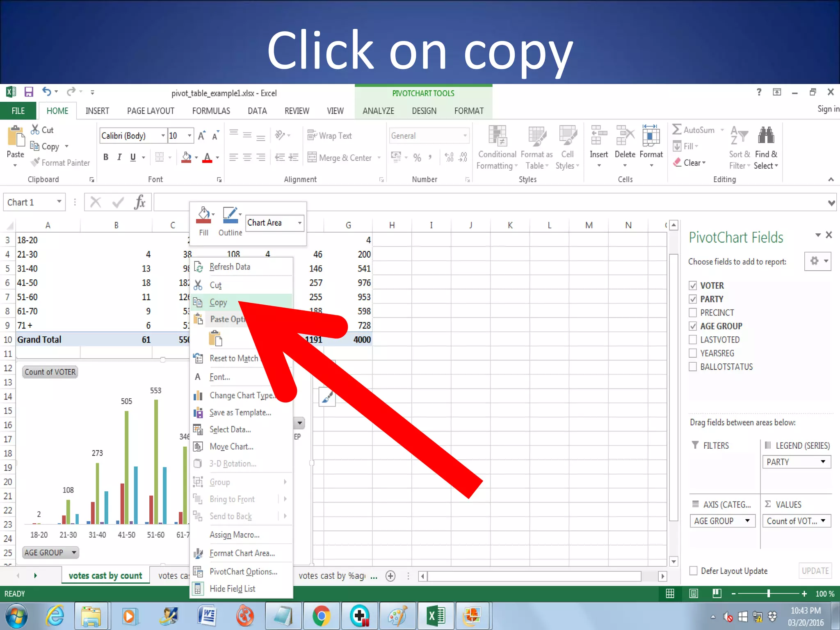840x630 pixels.
Task: Click Count of VOTER chart field button
Action: click(50, 372)
